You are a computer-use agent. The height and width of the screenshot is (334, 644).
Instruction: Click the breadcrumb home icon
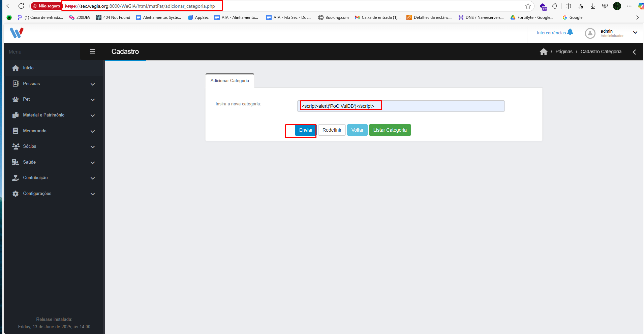544,52
